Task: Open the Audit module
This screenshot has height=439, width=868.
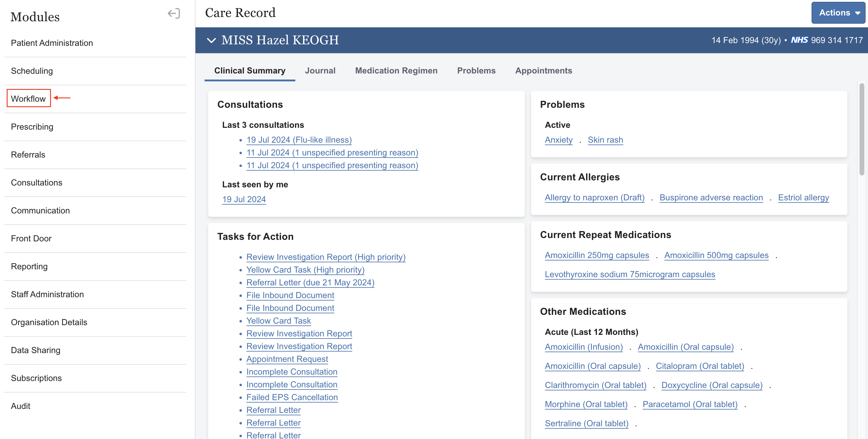Action: pos(21,406)
